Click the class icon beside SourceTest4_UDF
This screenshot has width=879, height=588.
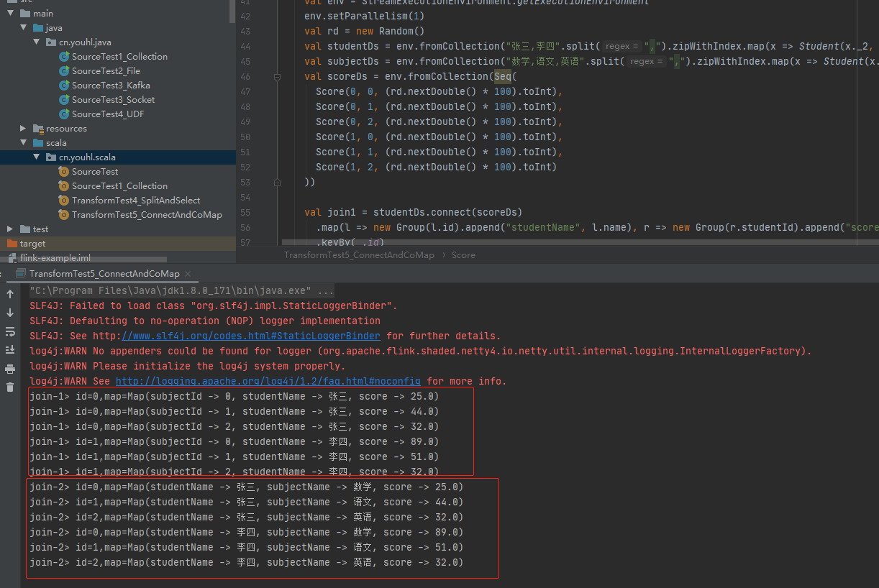click(65, 114)
